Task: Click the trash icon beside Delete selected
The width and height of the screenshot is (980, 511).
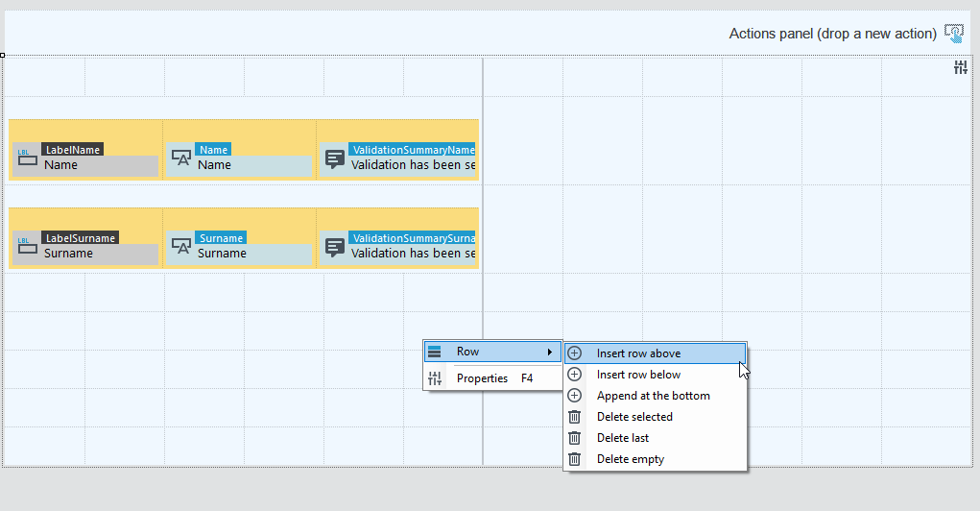Action: coord(574,417)
